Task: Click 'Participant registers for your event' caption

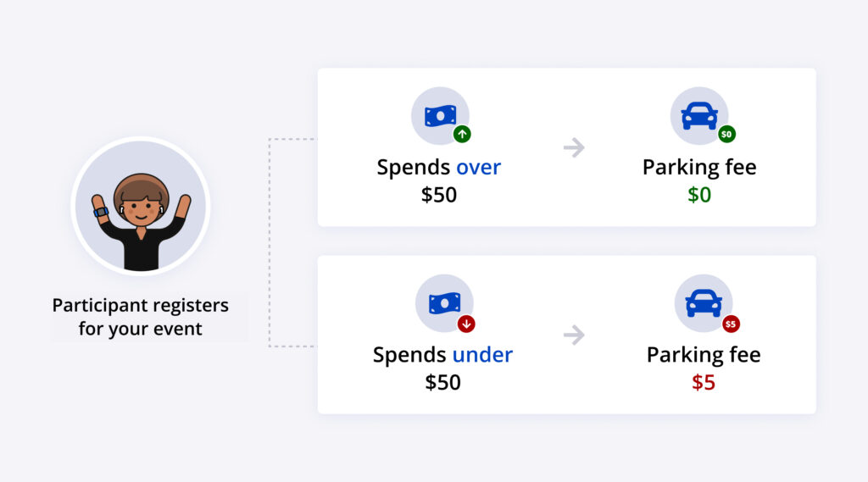Action: (141, 317)
